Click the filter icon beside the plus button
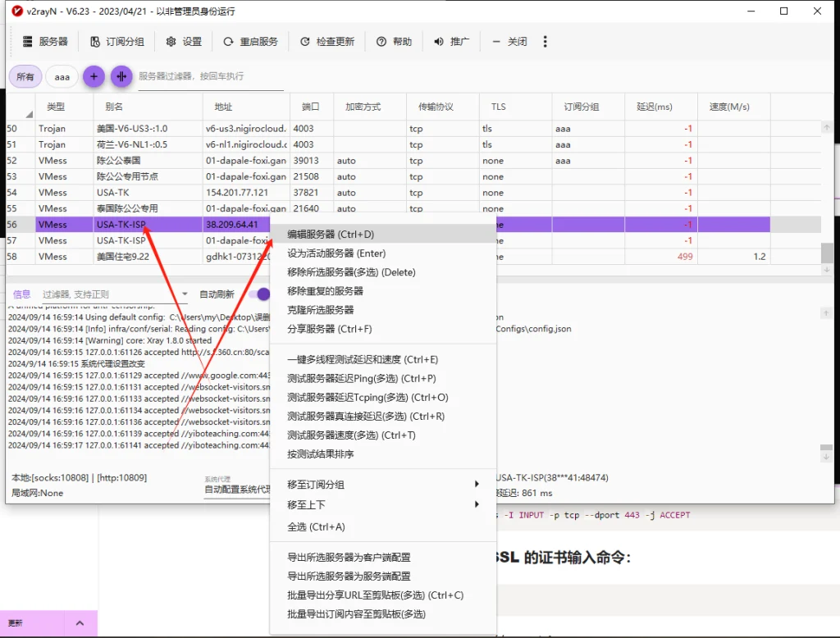Viewport: 840px width, 638px height. tap(121, 76)
